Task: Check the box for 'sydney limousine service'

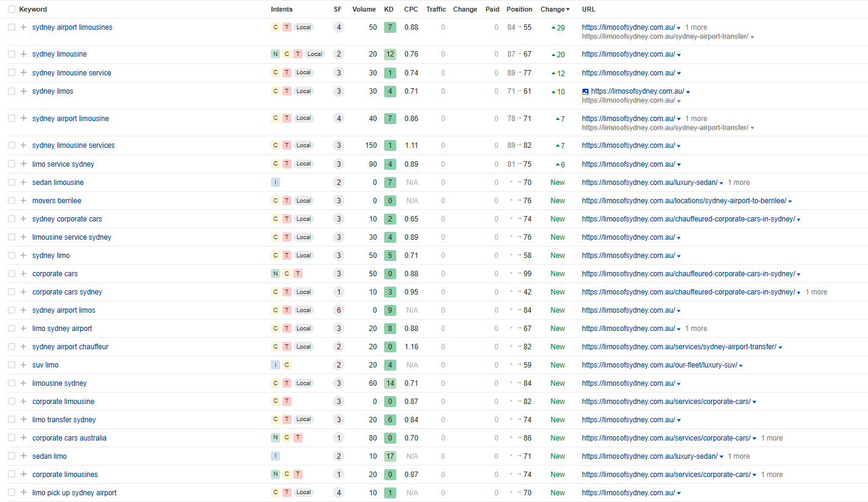Action: click(12, 73)
